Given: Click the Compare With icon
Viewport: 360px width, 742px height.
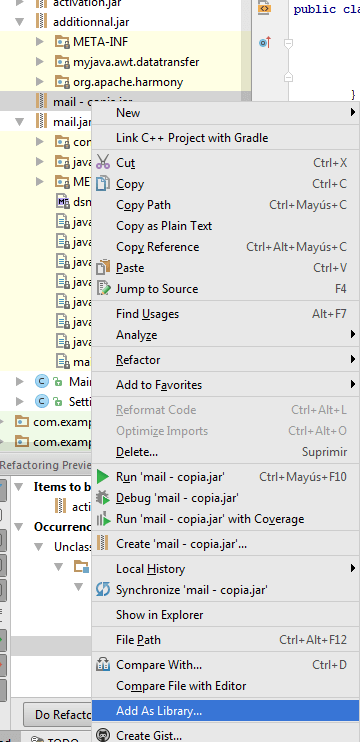Looking at the screenshot, I should (103, 664).
